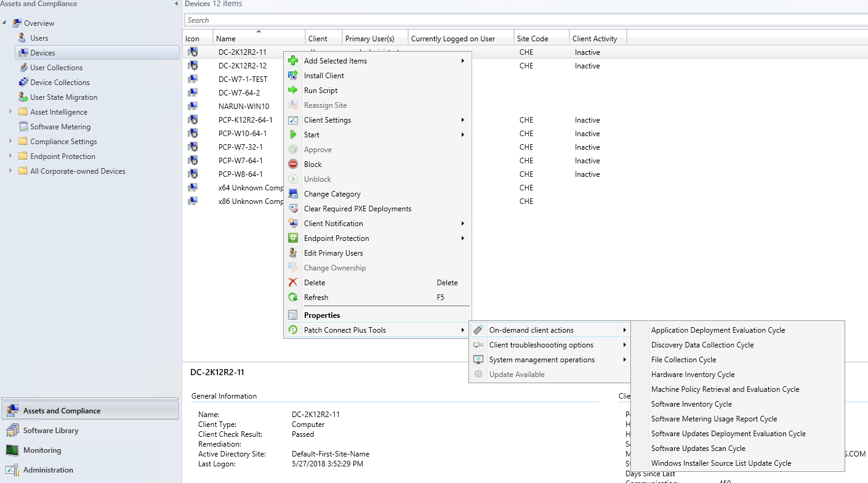The width and height of the screenshot is (868, 483).
Task: Select the PCP-K12R2-64-1 device row
Action: (x=245, y=120)
